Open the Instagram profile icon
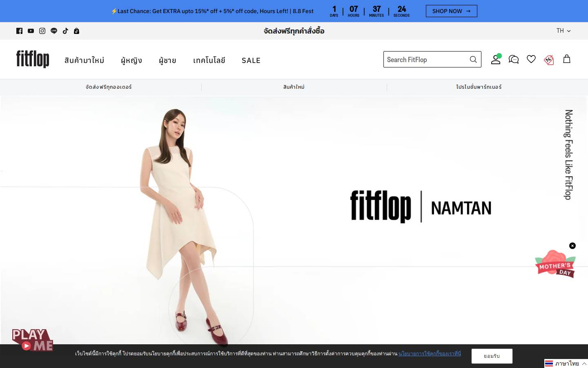Viewport: 588px width, 368px height. pos(42,31)
